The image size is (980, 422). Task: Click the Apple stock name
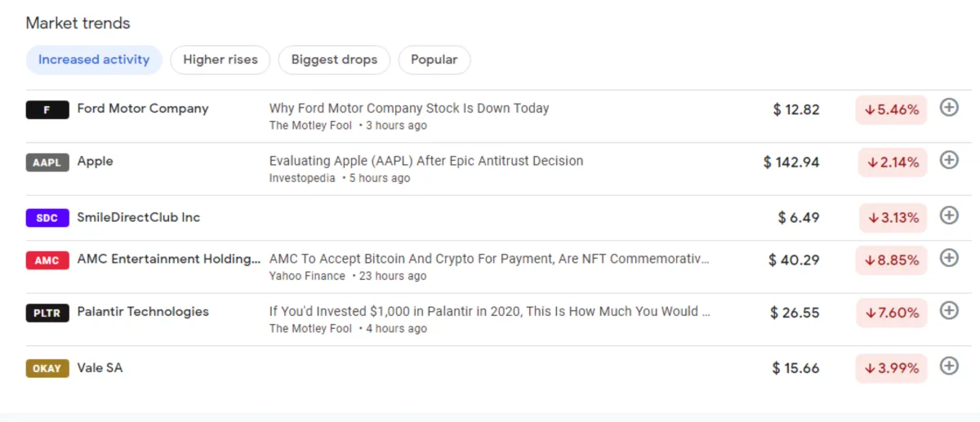coord(95,162)
